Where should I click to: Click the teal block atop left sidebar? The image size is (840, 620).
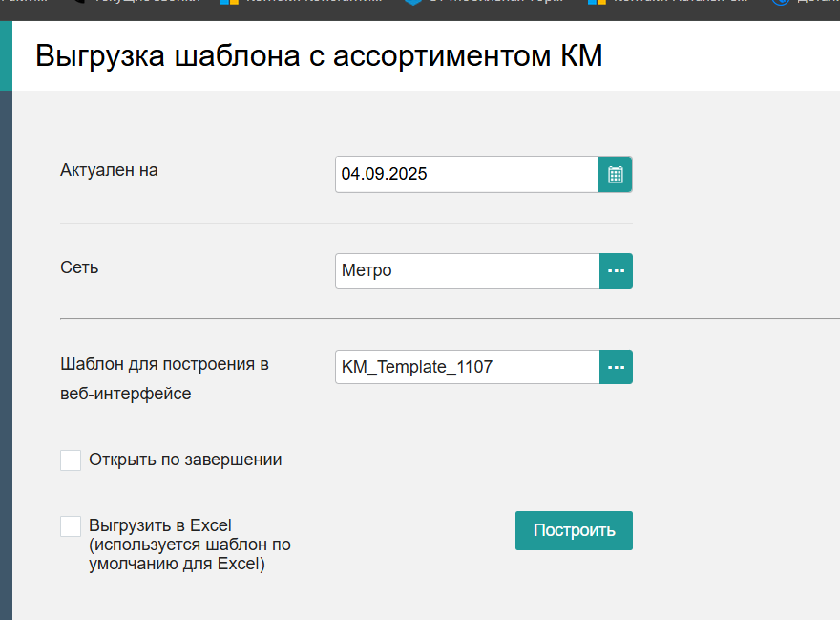(6, 55)
